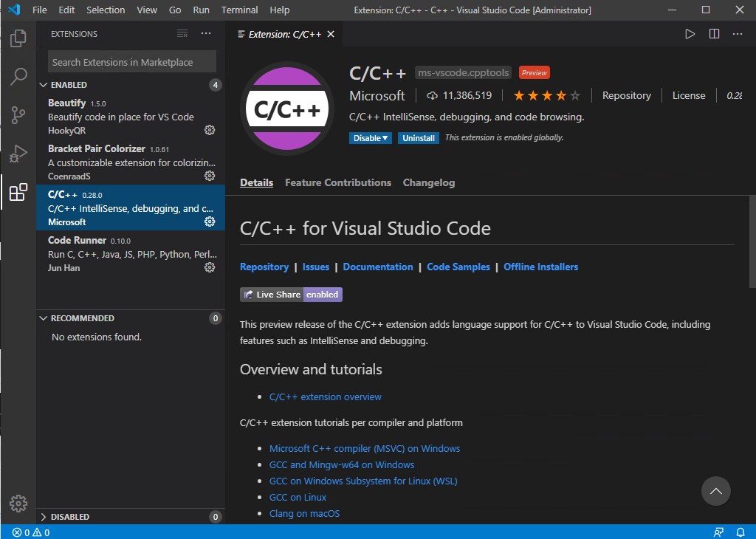Open the View menu
The height and width of the screenshot is (539, 756).
147,10
